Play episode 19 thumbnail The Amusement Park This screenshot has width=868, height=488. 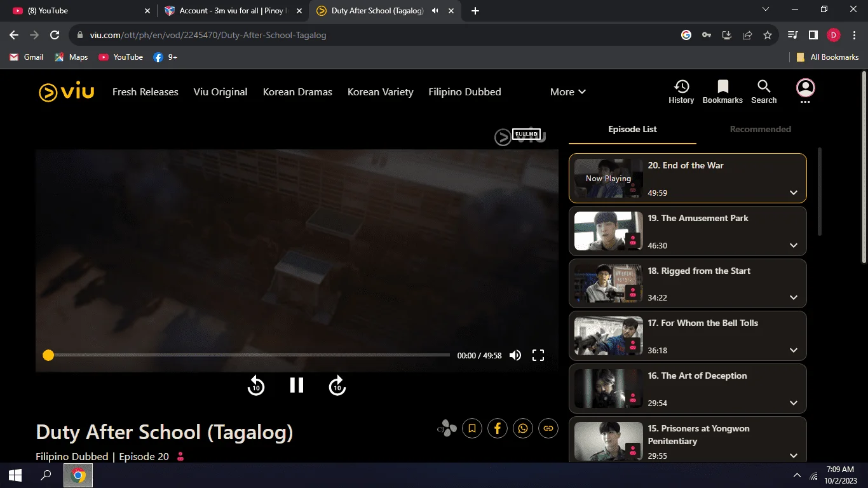[x=609, y=231]
